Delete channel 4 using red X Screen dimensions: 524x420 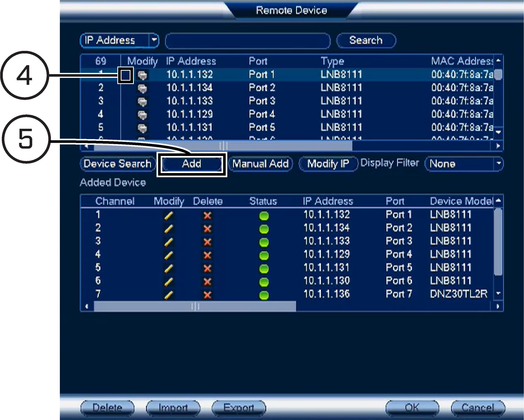[207, 255]
